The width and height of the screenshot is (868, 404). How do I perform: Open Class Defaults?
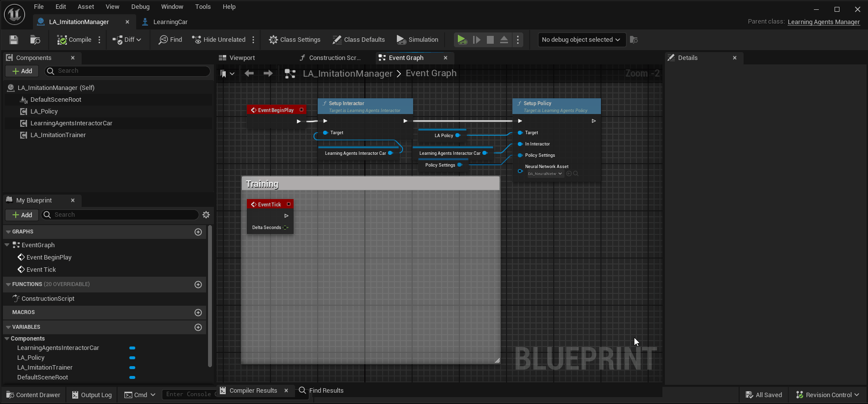pos(359,40)
